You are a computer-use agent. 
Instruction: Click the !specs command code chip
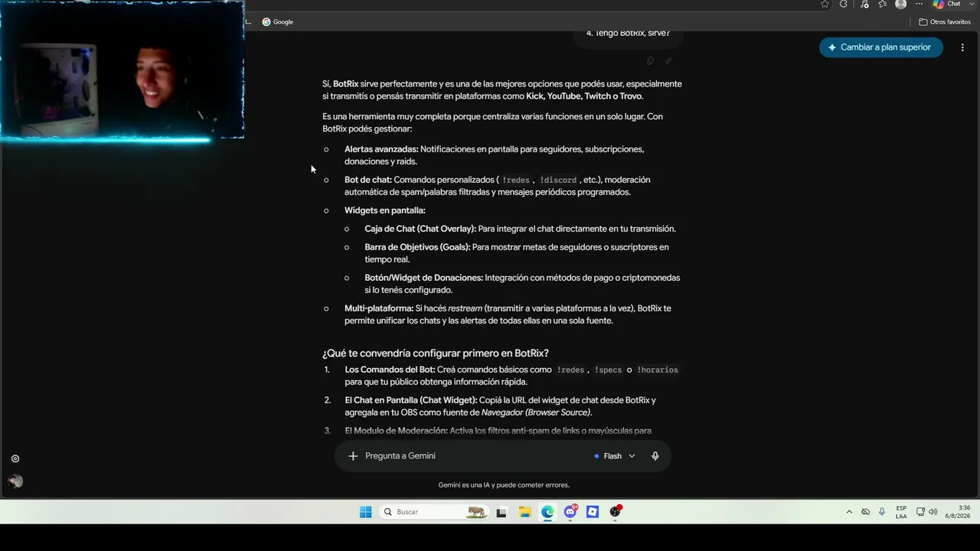[x=608, y=370]
